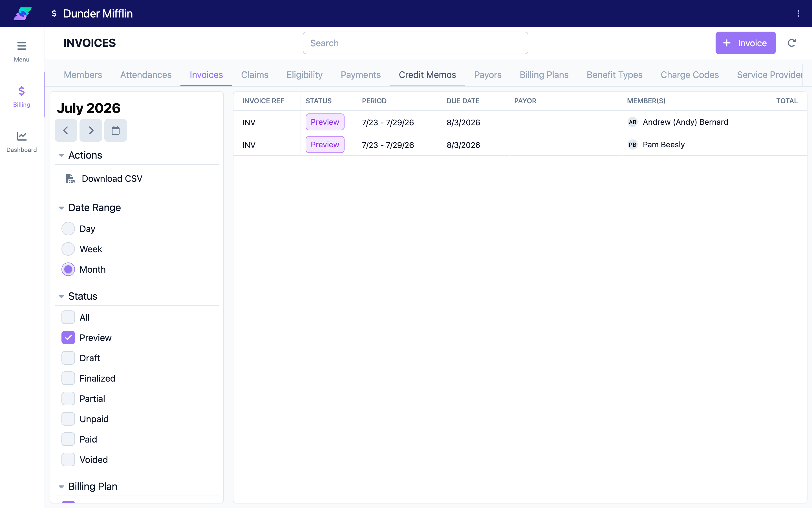Select the Day date range

pyautogui.click(x=68, y=229)
